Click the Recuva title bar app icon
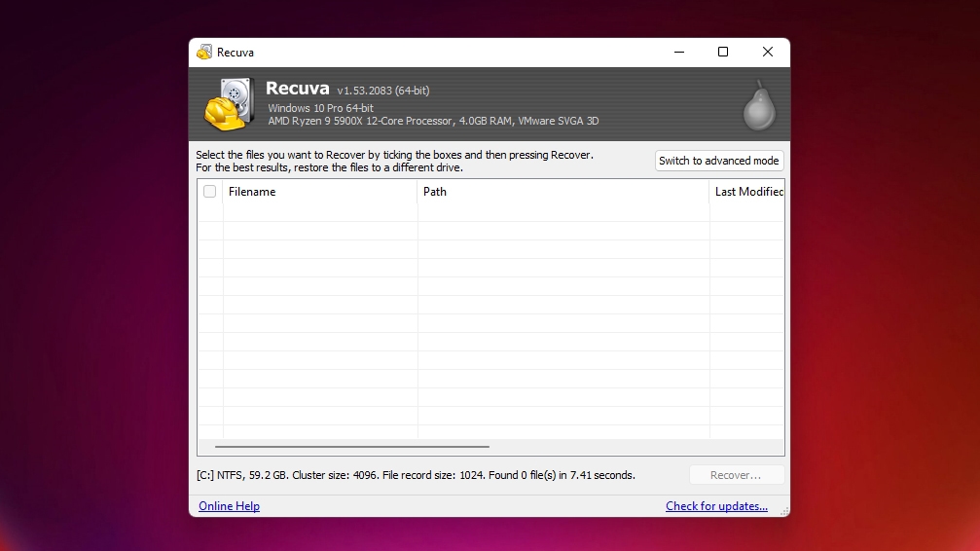Screen dimensions: 980x551 tap(204, 52)
